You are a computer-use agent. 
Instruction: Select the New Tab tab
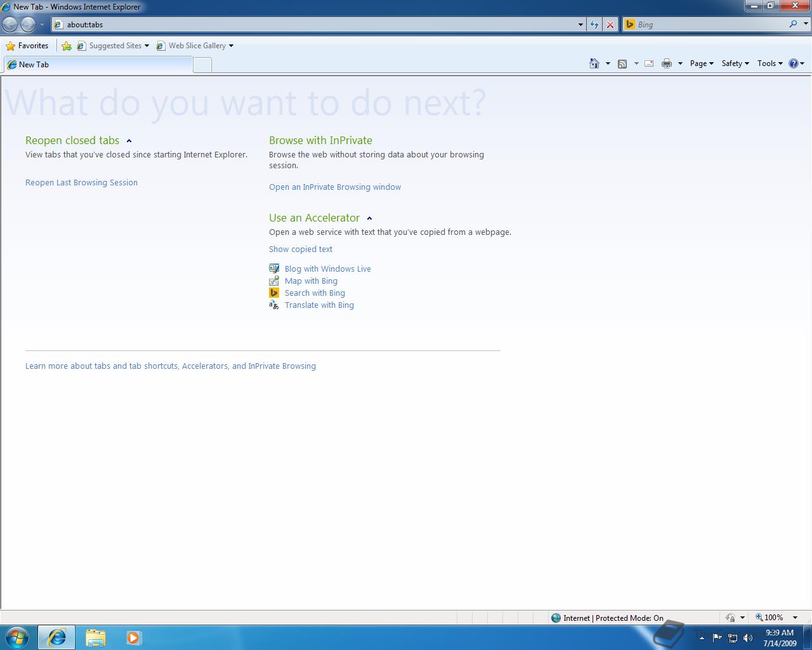click(x=98, y=65)
